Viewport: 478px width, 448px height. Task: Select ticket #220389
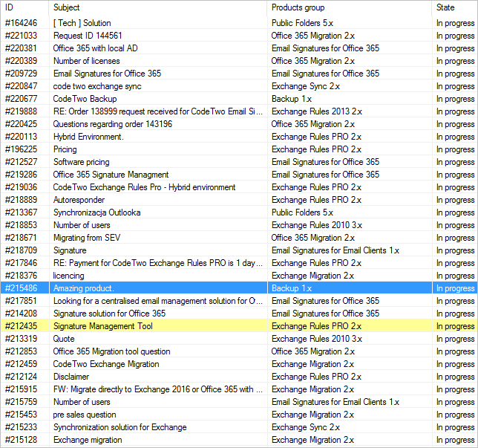[x=21, y=61]
